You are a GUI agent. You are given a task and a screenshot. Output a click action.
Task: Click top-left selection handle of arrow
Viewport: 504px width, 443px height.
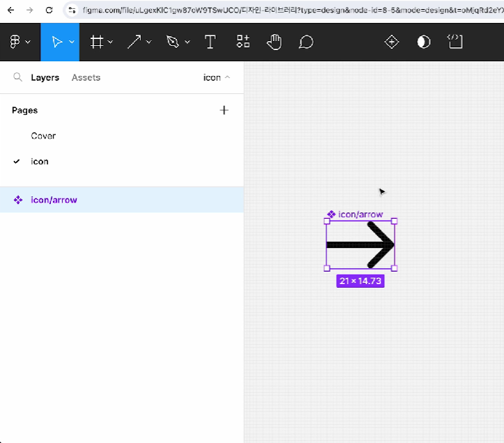point(326,221)
